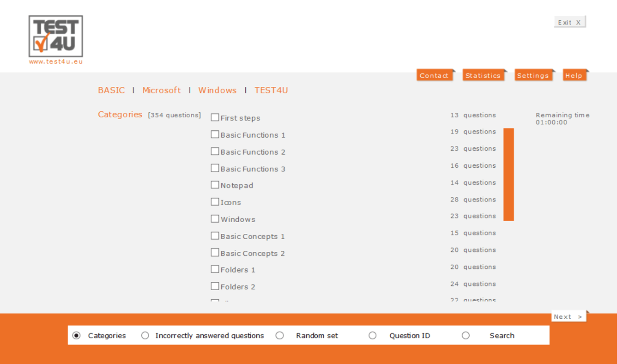Click the '14 questions' count text
This screenshot has height=364, width=617.
point(473,182)
